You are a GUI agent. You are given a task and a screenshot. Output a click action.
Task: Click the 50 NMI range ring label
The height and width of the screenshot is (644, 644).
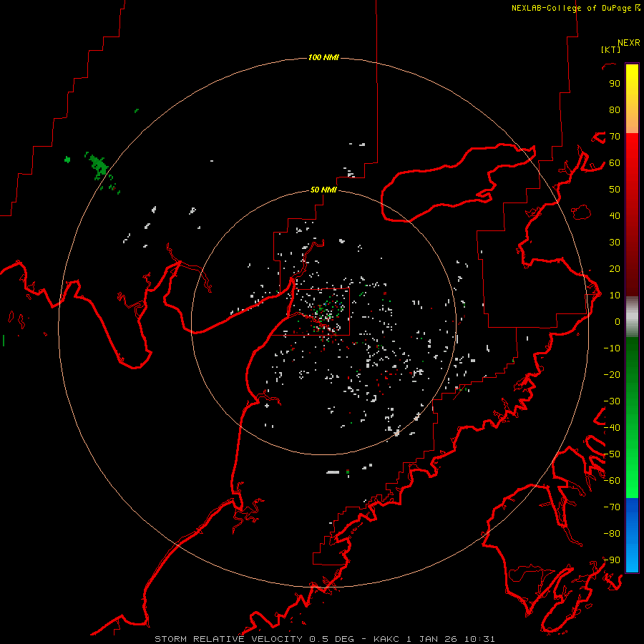(x=323, y=190)
